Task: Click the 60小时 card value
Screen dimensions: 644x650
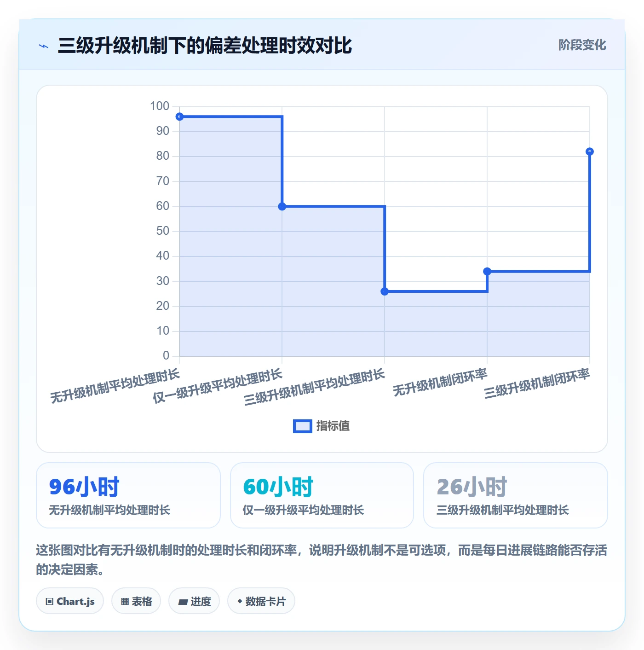Action: pyautogui.click(x=278, y=487)
